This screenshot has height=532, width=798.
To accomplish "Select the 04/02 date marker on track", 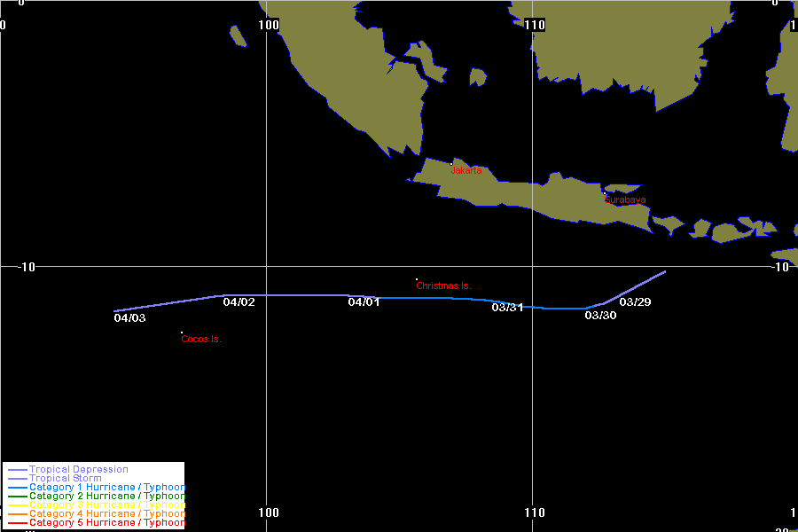I will 239,302.
